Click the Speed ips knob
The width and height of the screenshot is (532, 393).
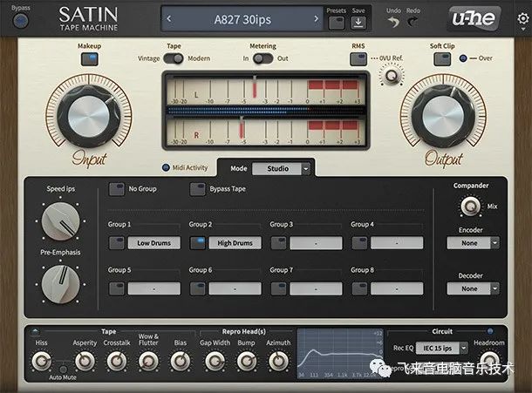click(x=61, y=221)
